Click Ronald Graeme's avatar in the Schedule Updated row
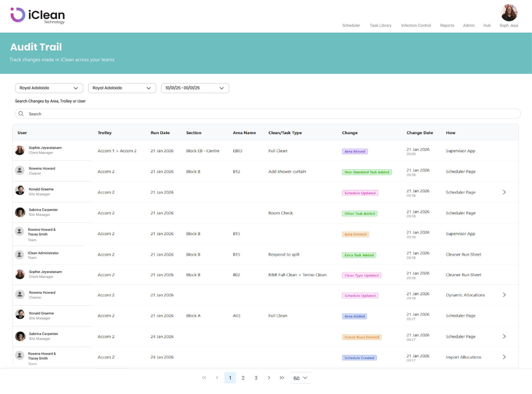Viewport: 532px width, 394px height. [20, 190]
